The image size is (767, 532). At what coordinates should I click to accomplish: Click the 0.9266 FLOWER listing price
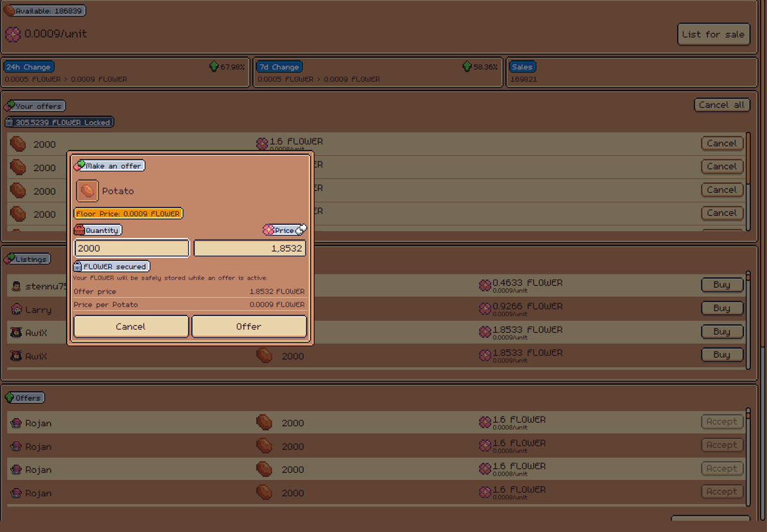[x=527, y=306]
